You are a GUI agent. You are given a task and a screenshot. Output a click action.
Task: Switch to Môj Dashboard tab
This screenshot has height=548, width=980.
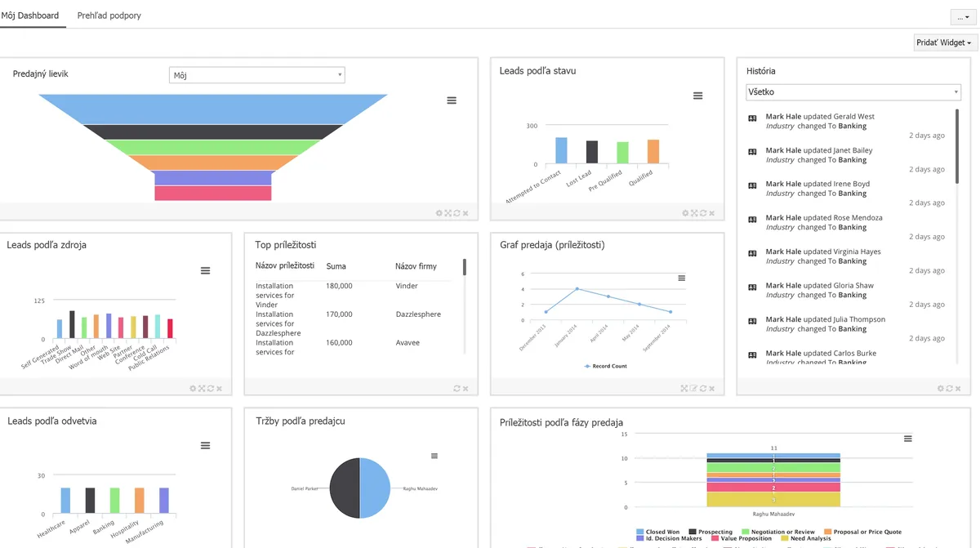(x=30, y=16)
